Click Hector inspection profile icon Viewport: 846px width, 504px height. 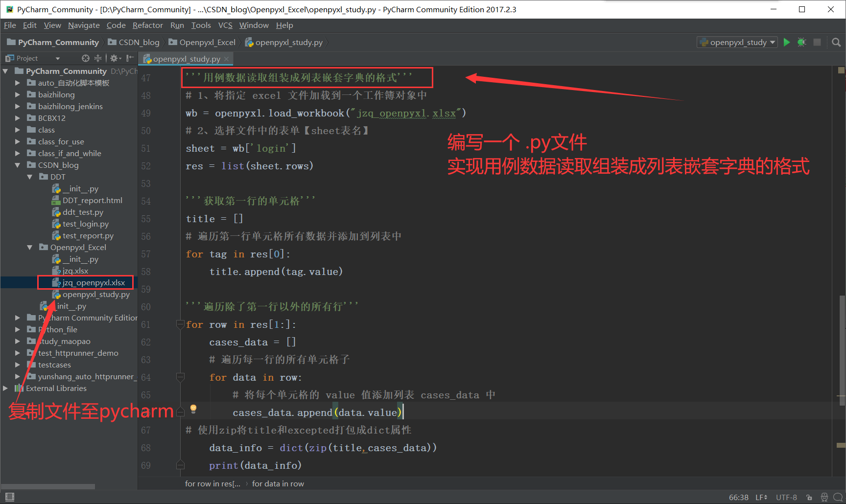[x=825, y=497]
